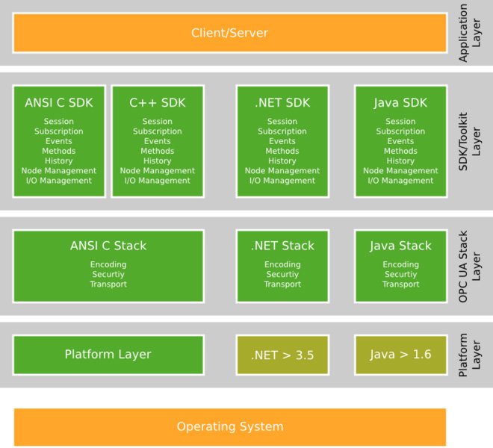Select the green Platform Layer block
The width and height of the screenshot is (493, 448).
pyautogui.click(x=108, y=355)
